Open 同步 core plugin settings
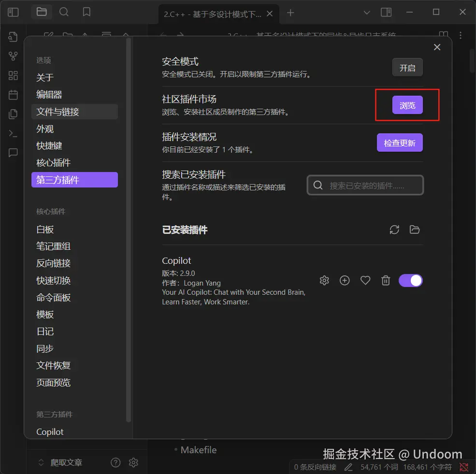476x474 pixels. [75, 348]
